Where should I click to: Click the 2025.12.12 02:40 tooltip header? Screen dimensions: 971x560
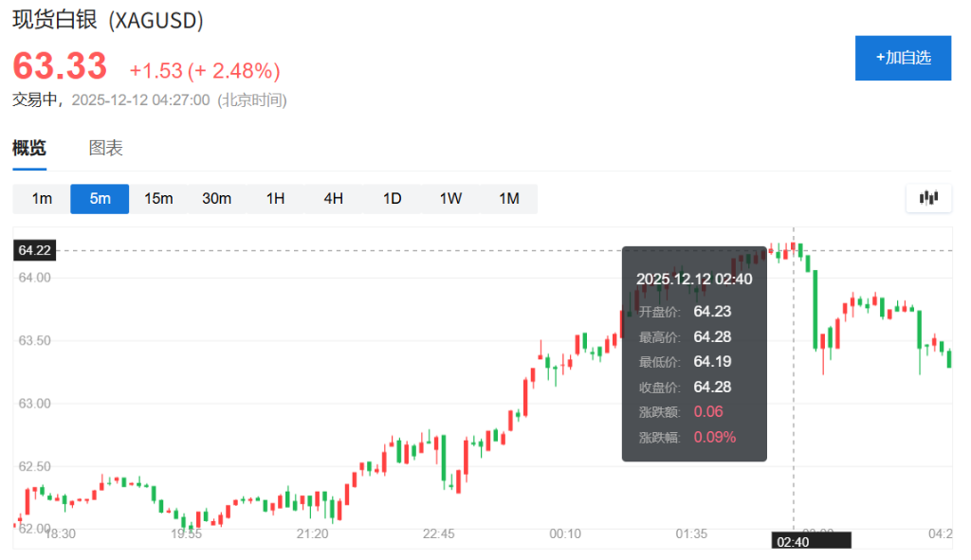tap(694, 278)
